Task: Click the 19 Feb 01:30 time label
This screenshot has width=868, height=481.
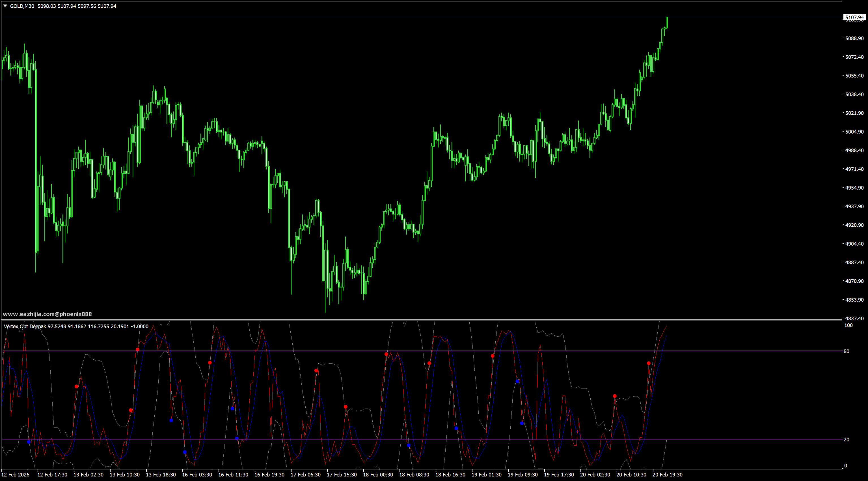Action: [x=487, y=474]
